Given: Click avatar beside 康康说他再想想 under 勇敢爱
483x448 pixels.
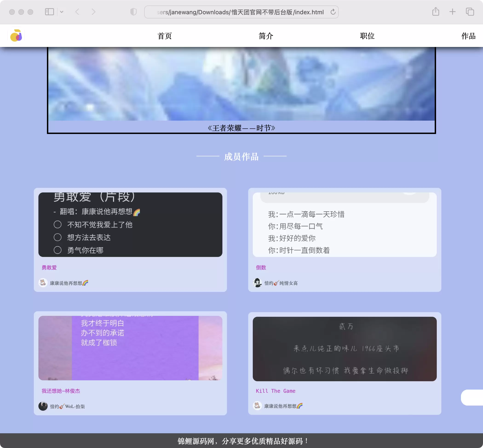Looking at the screenshot, I should point(43,283).
